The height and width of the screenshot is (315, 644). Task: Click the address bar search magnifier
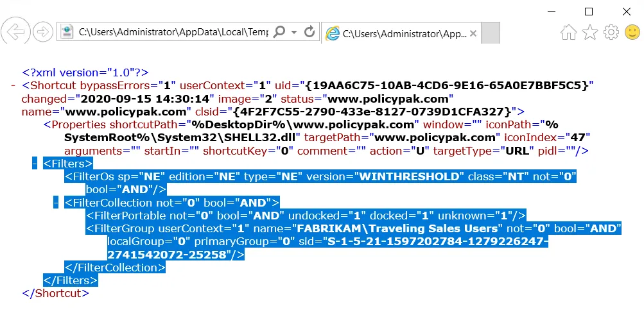point(279,31)
